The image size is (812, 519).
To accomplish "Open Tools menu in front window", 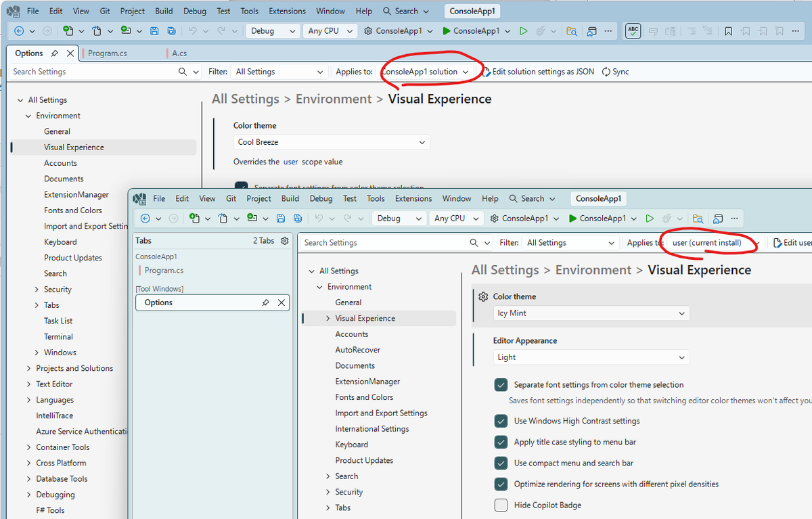I will click(x=376, y=198).
